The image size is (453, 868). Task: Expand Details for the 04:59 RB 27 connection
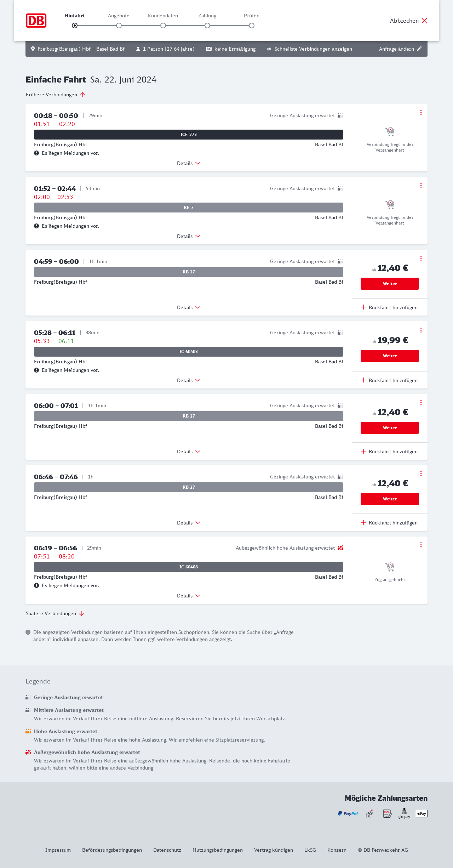click(189, 307)
